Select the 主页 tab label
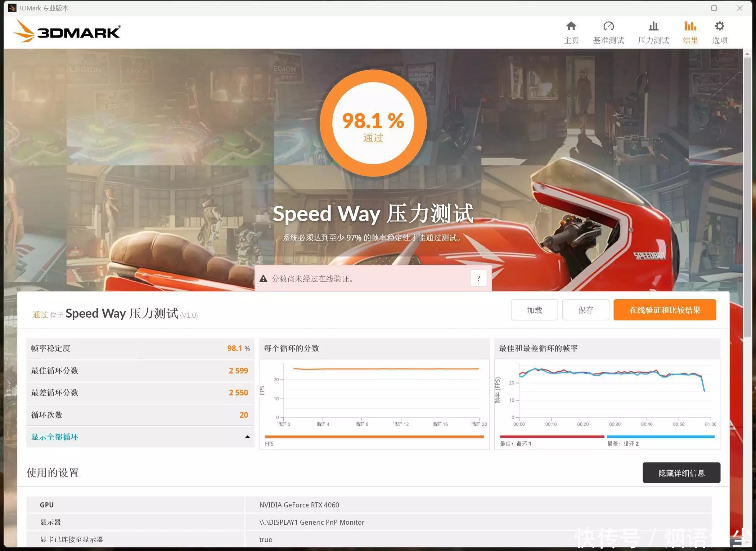Screen dimensions: 756x551 (x=571, y=40)
